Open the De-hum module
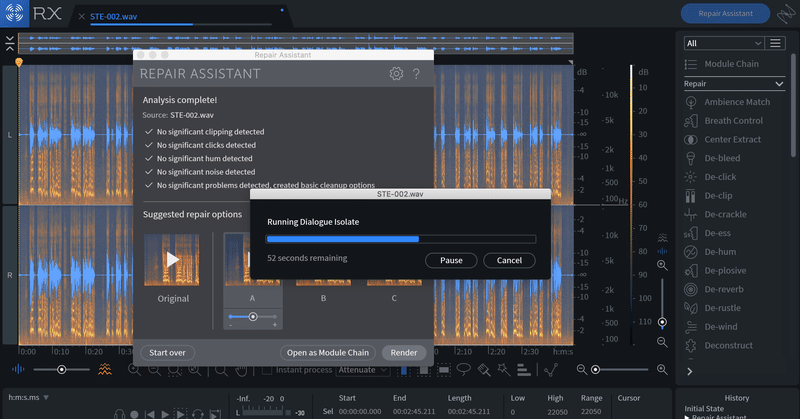Screen dimensions: 800x419 (x=710, y=252)
